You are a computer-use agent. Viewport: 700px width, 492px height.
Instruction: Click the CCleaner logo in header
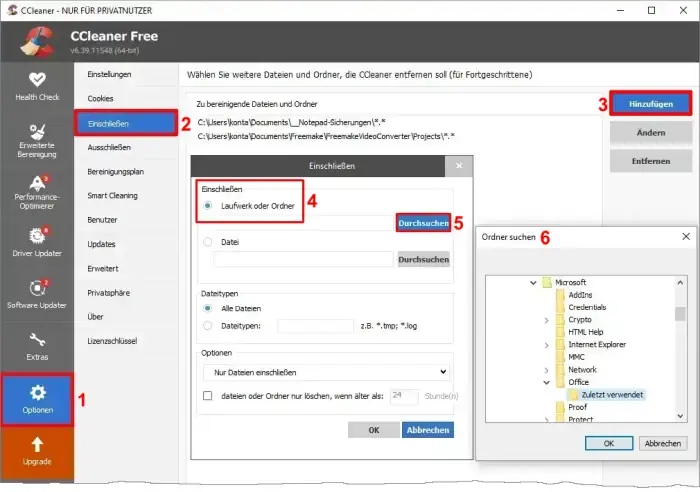pyautogui.click(x=37, y=42)
